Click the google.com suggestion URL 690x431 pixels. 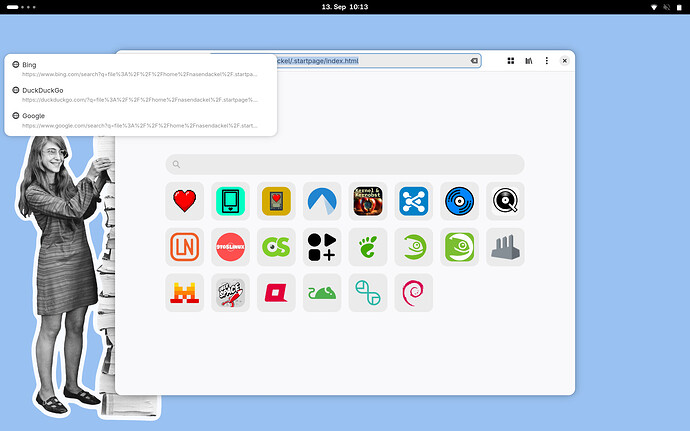pos(139,125)
